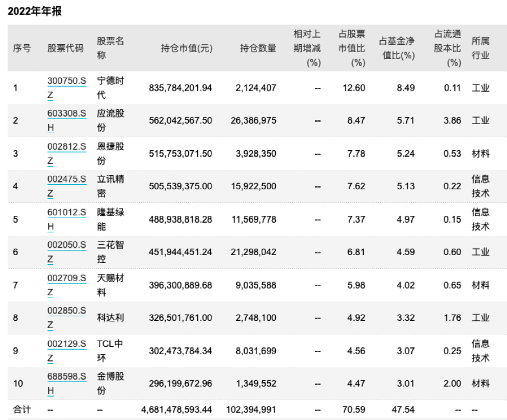Select stock name 立讯精密
The height and width of the screenshot is (420, 507).
pos(110,186)
